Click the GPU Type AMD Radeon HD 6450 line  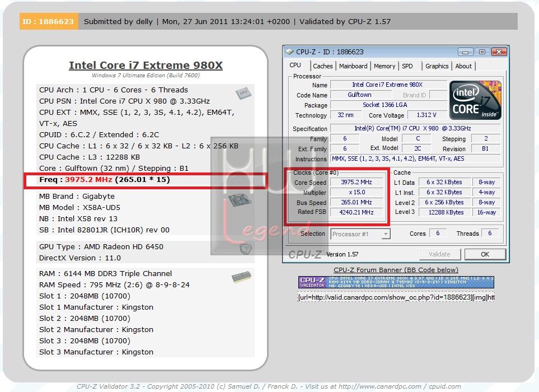[101, 247]
